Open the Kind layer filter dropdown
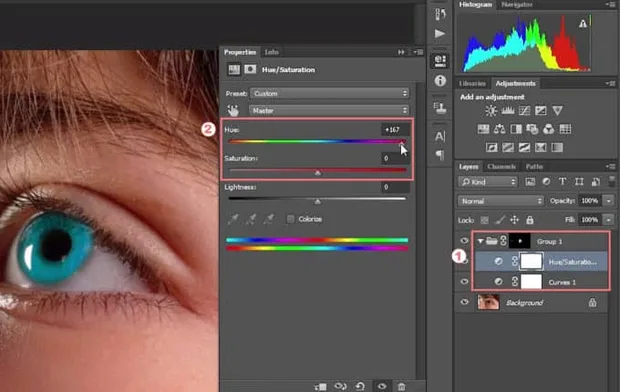 coord(488,182)
